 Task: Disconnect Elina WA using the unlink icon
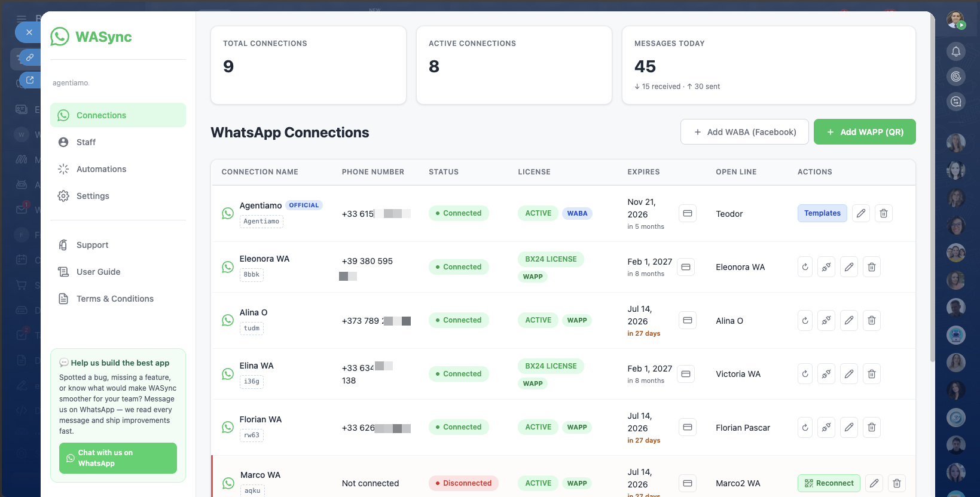[826, 374]
